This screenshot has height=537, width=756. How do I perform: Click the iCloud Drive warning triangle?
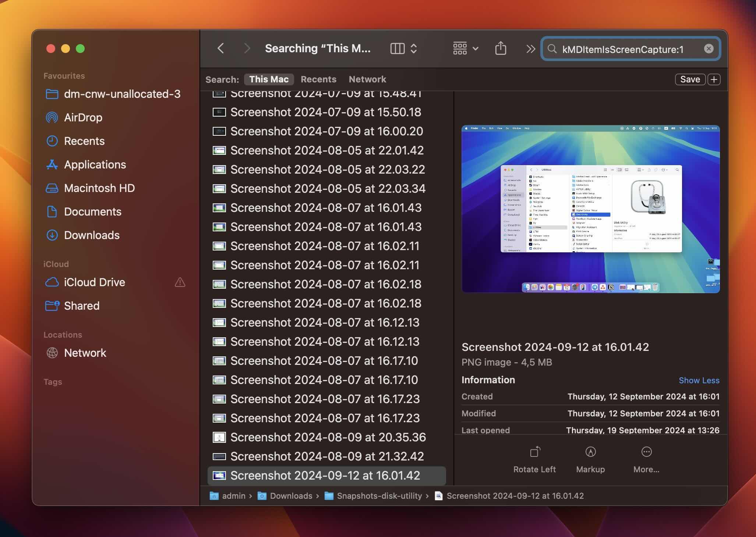click(180, 282)
